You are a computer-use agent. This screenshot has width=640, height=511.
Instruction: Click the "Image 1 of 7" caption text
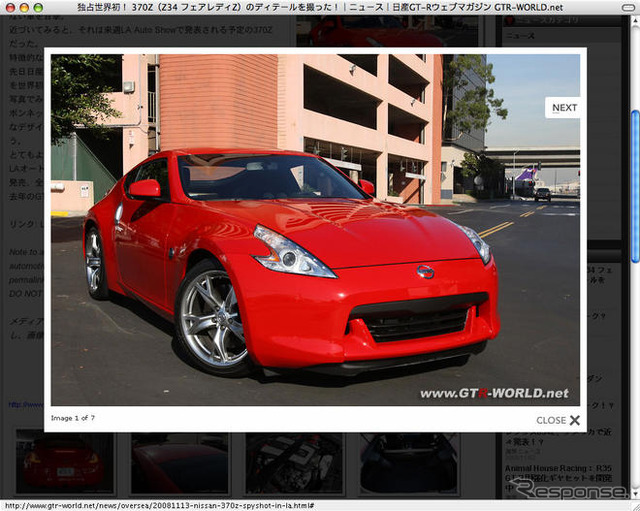(73, 418)
